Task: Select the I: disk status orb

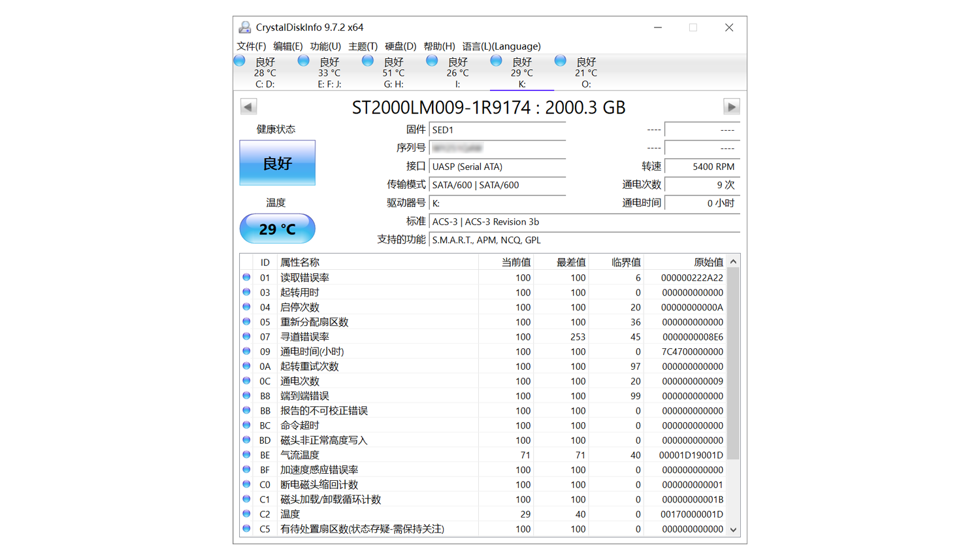Action: point(432,61)
